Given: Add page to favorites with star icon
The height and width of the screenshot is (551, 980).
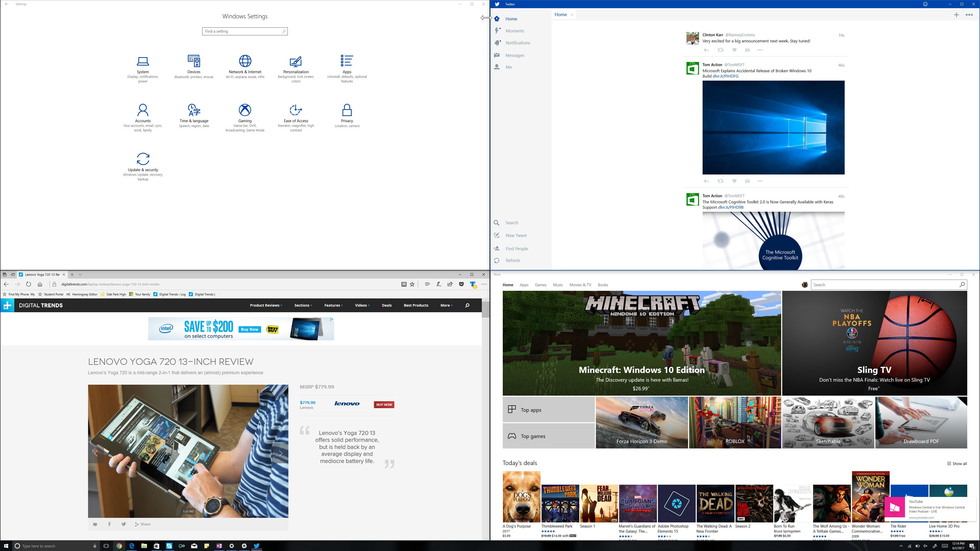Looking at the screenshot, I should 412,284.
